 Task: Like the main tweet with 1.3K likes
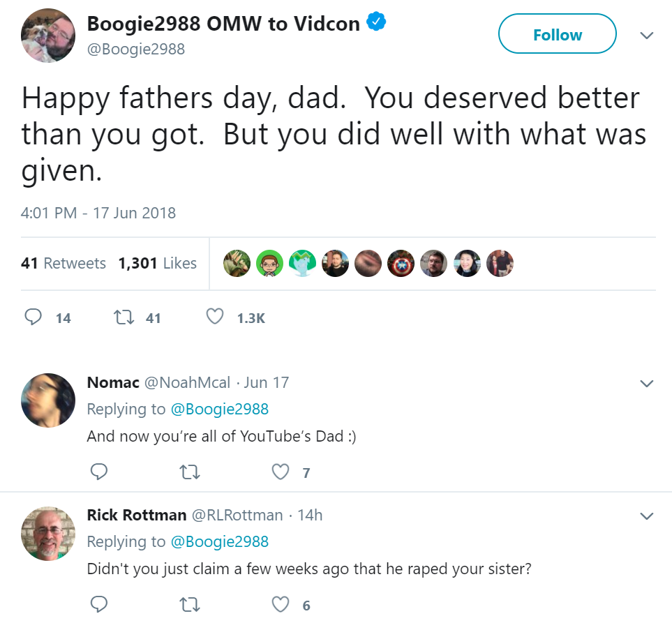click(215, 317)
